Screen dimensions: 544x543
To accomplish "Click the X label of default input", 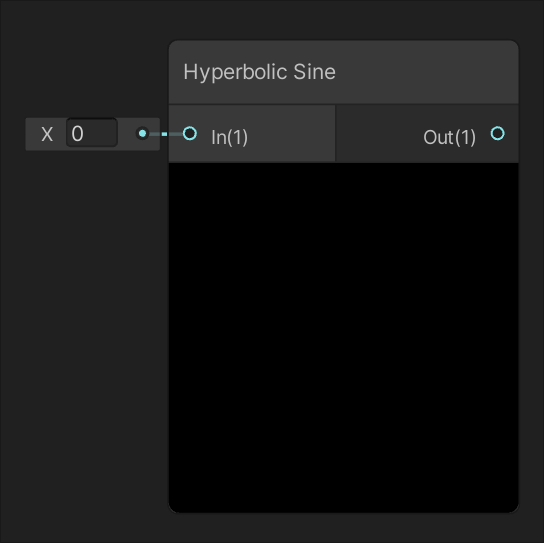I will [47, 134].
